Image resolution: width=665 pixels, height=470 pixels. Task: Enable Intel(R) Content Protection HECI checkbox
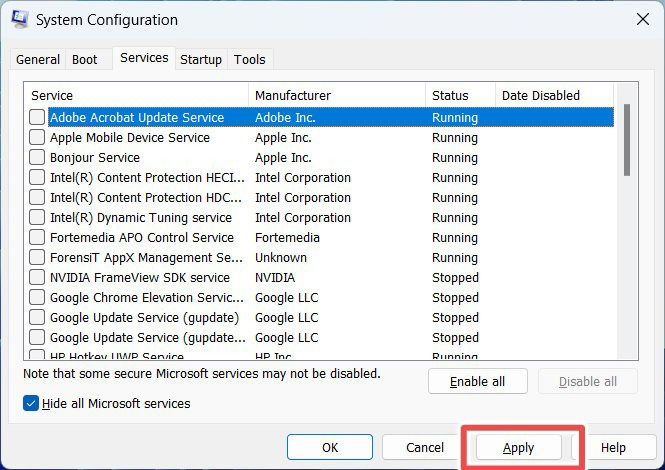click(x=37, y=177)
